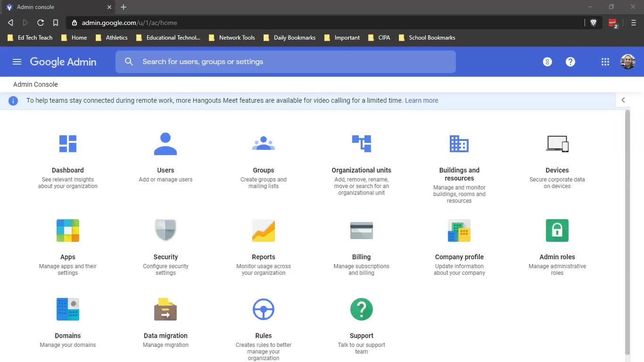The image size is (644, 362).
Task: Open the Apps colorful grid icon
Action: click(68, 230)
